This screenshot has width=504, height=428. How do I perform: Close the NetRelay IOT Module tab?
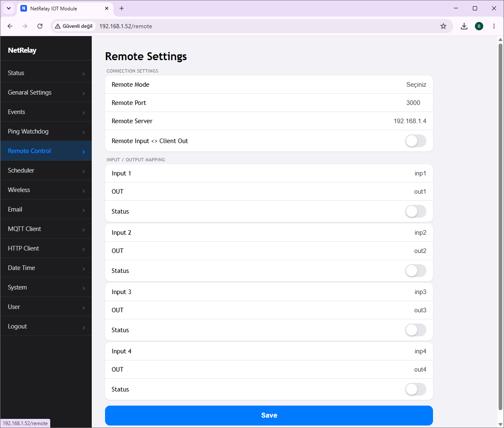point(107,8)
